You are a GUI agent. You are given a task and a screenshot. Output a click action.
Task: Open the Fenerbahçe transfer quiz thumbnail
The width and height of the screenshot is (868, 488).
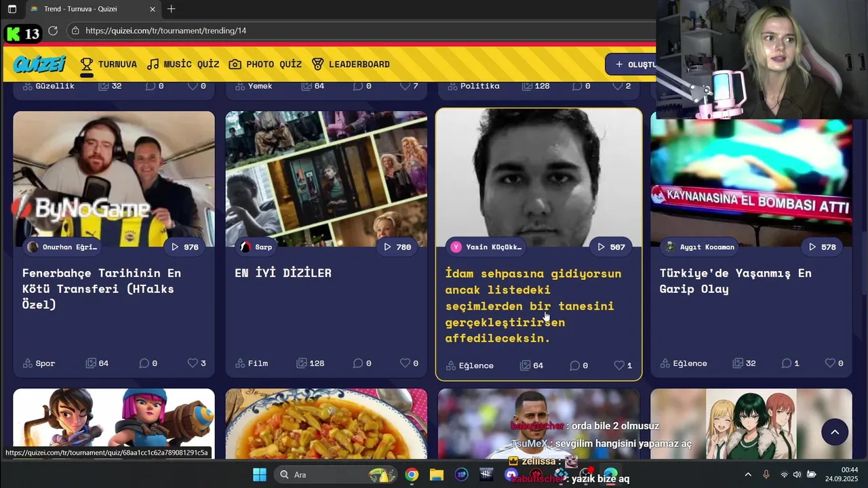pyautogui.click(x=114, y=179)
